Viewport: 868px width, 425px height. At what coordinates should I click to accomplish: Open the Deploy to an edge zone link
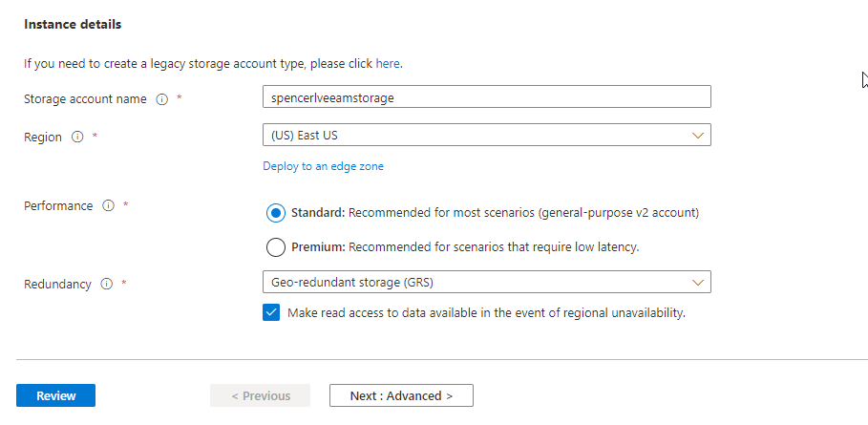point(324,166)
